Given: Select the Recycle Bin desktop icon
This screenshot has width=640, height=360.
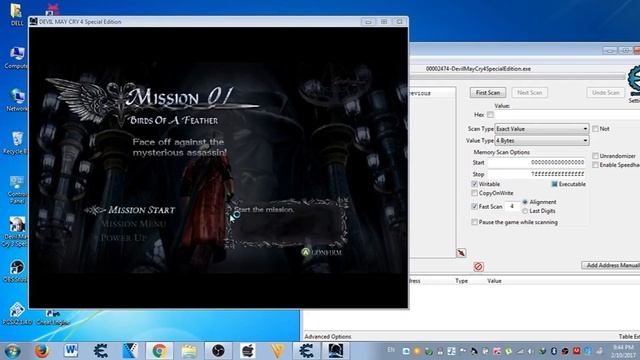Looking at the screenshot, I should point(16,143).
